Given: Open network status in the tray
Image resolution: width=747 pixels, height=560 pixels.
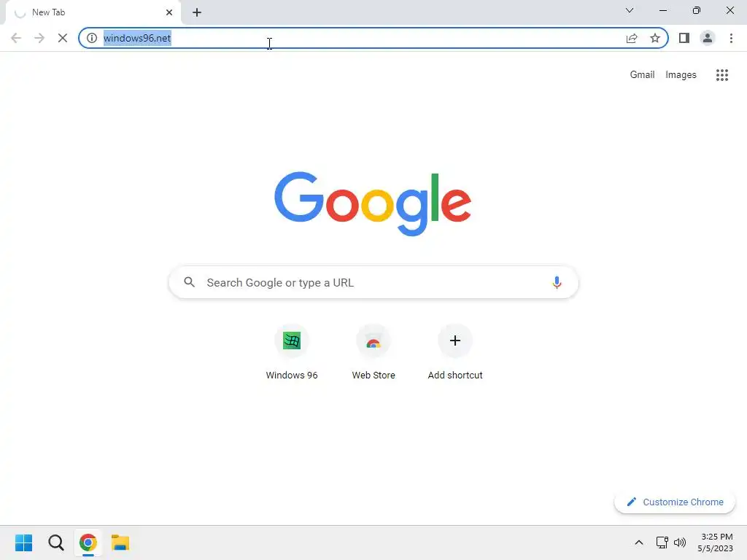Looking at the screenshot, I should [662, 542].
